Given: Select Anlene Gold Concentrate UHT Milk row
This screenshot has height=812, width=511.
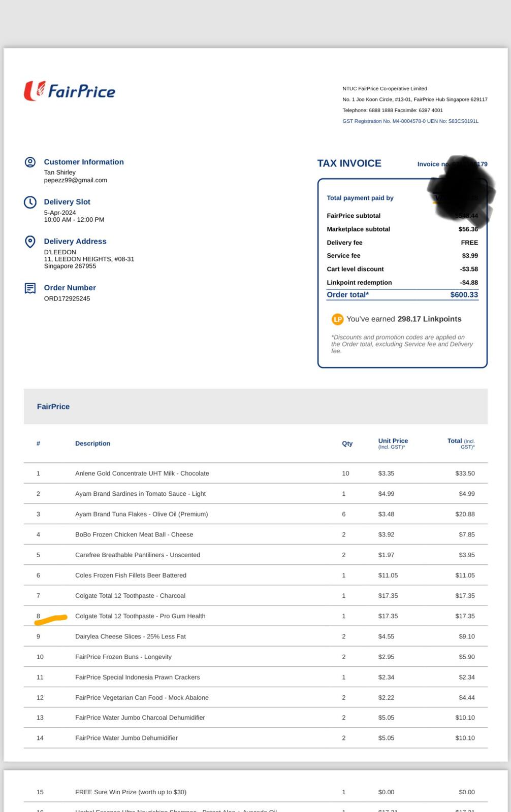Looking at the screenshot, I should click(x=255, y=473).
